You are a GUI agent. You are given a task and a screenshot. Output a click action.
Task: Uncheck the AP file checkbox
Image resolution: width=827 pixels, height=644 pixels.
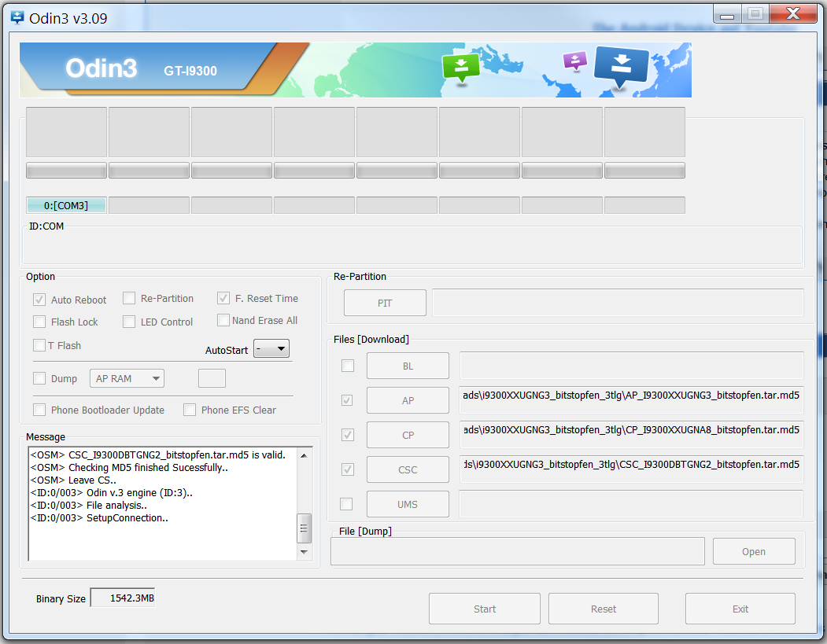(x=347, y=400)
